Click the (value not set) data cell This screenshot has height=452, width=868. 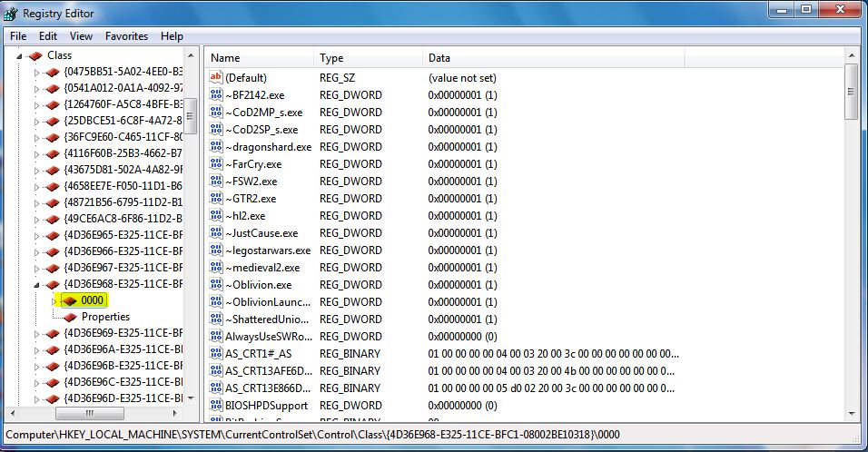[462, 78]
